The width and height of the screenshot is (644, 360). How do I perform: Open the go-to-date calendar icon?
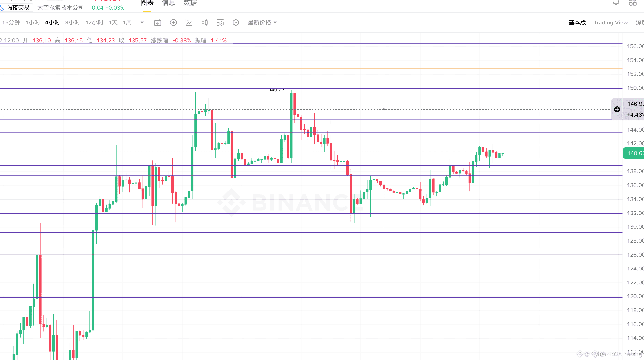click(157, 22)
